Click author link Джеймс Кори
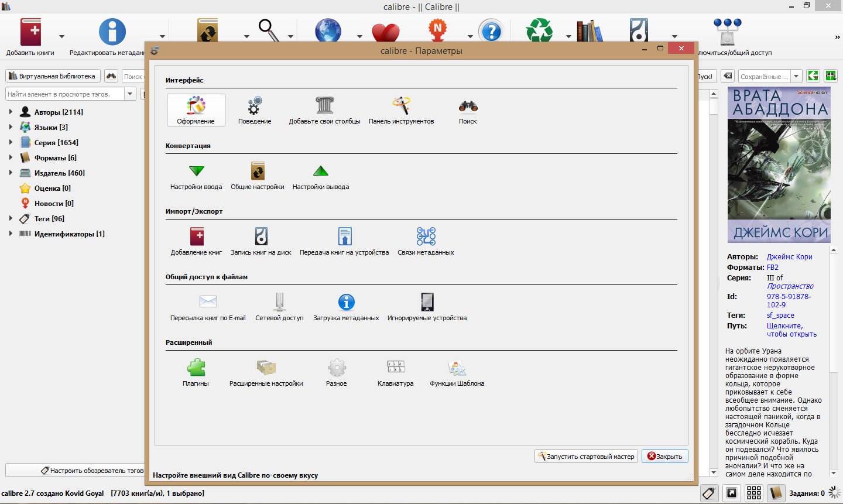843x504 pixels. [789, 256]
